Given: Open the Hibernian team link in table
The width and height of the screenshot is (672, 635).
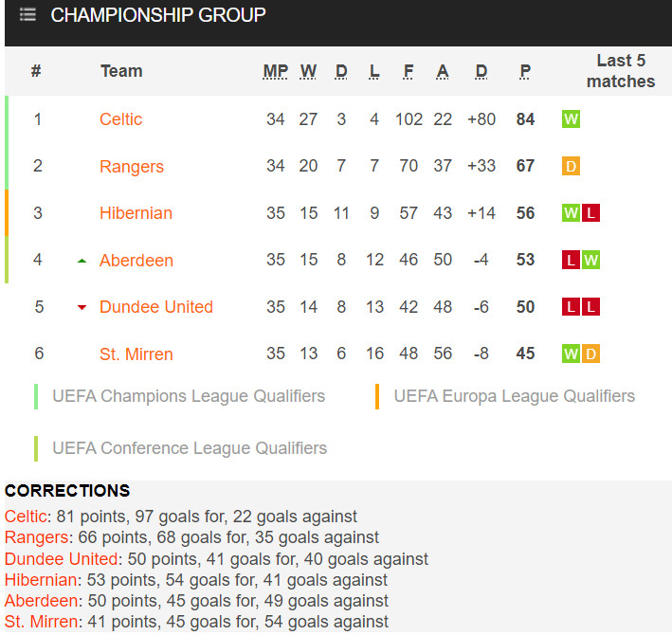Looking at the screenshot, I should pos(136,213).
